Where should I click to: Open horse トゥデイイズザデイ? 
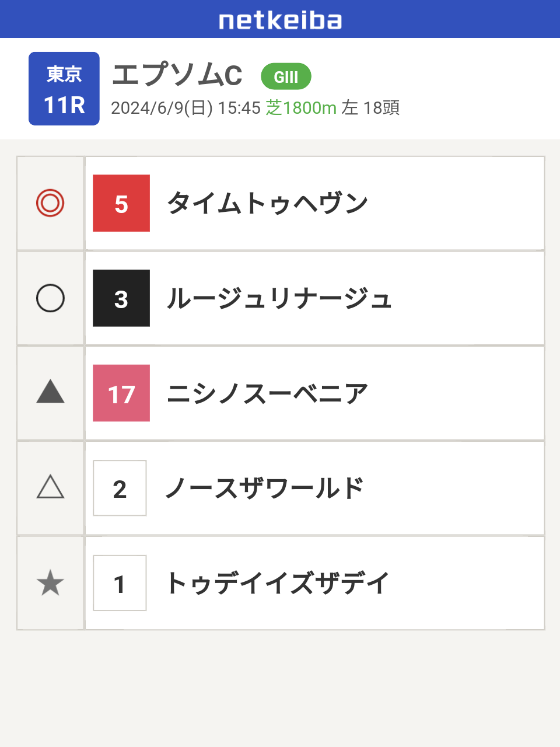[277, 584]
